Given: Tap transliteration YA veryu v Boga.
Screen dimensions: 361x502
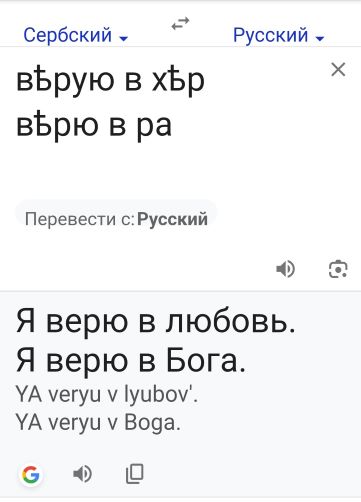Looking at the screenshot, I should pyautogui.click(x=98, y=423).
